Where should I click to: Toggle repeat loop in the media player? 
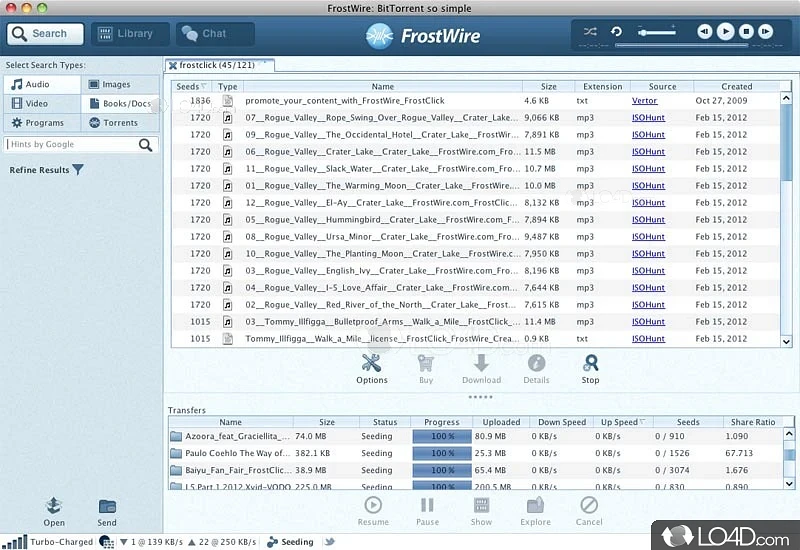[x=617, y=32]
